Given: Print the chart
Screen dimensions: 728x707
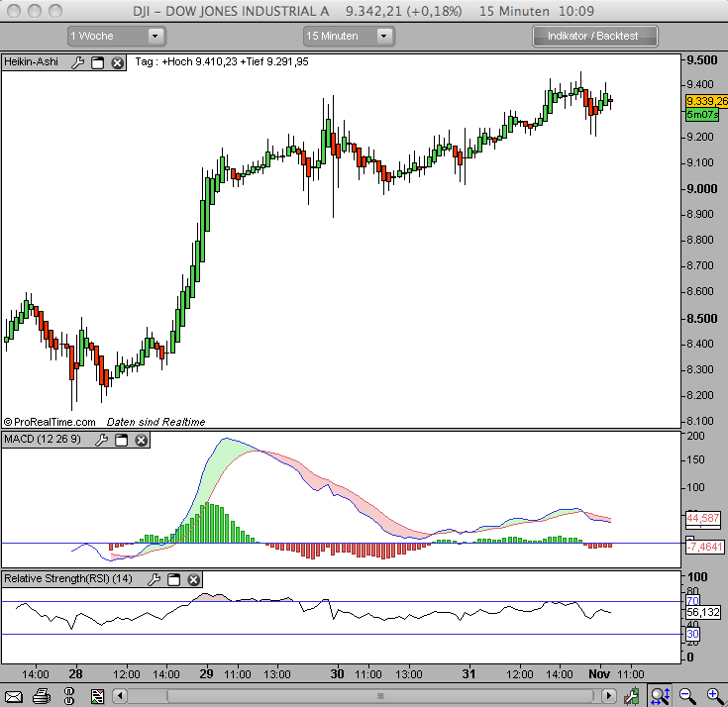Looking at the screenshot, I should (42, 696).
